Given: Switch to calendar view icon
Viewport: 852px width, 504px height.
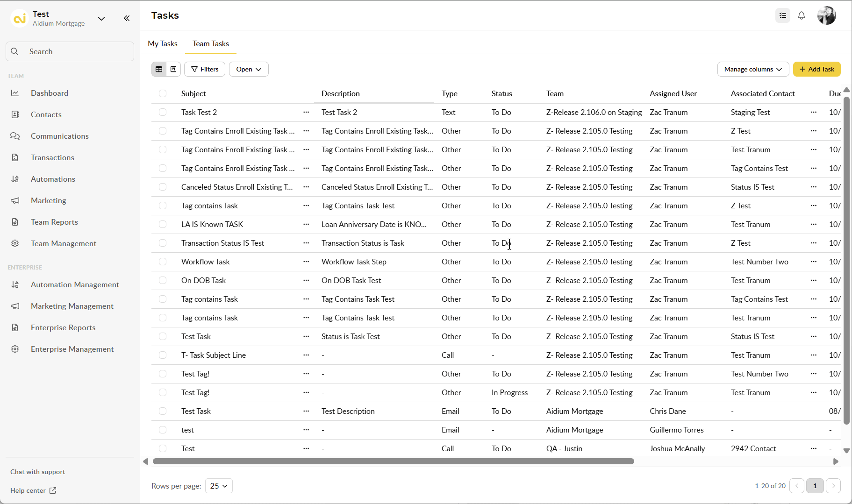Looking at the screenshot, I should tap(173, 69).
